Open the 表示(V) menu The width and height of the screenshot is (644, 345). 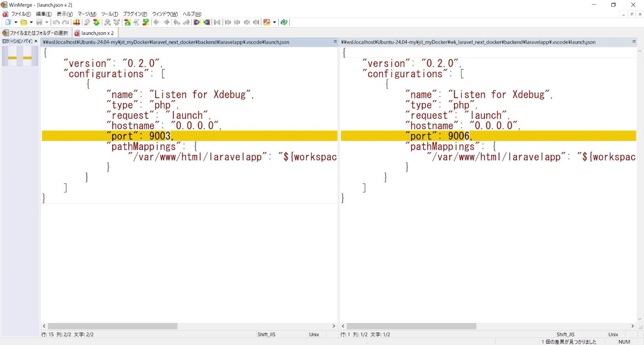coord(64,14)
